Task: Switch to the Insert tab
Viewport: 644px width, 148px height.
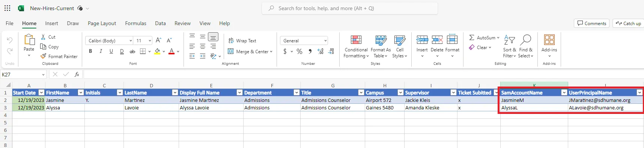Action: tap(51, 23)
